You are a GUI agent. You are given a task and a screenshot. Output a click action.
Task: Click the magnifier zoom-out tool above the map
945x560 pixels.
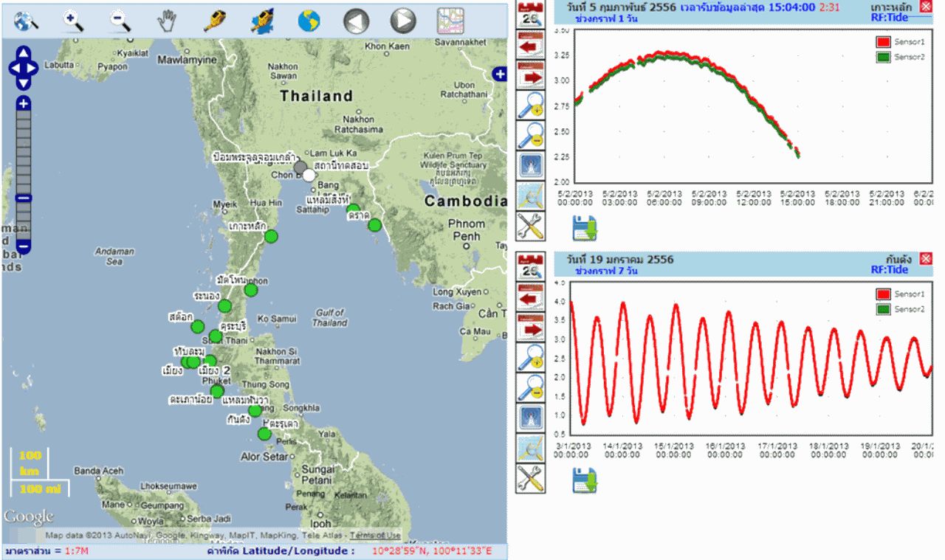(120, 21)
